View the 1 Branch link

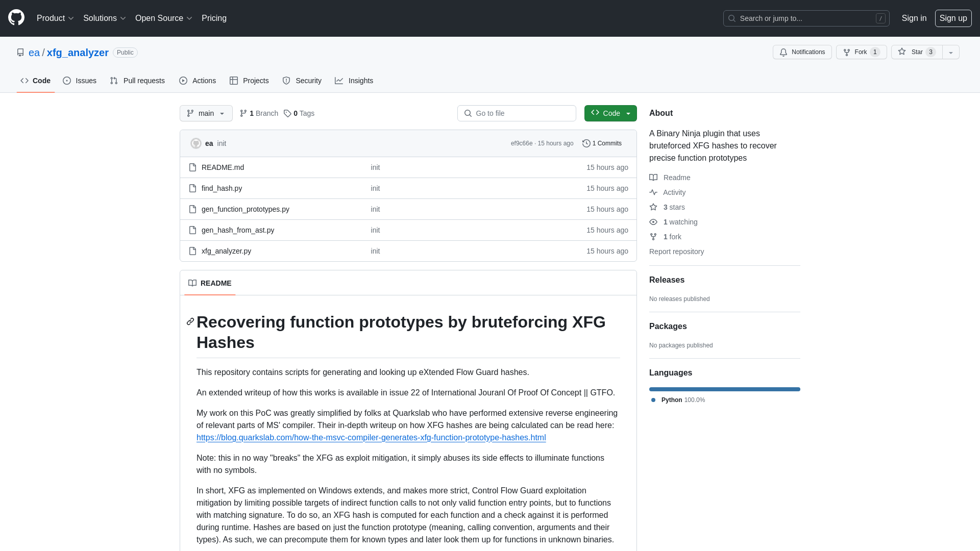[x=259, y=113]
